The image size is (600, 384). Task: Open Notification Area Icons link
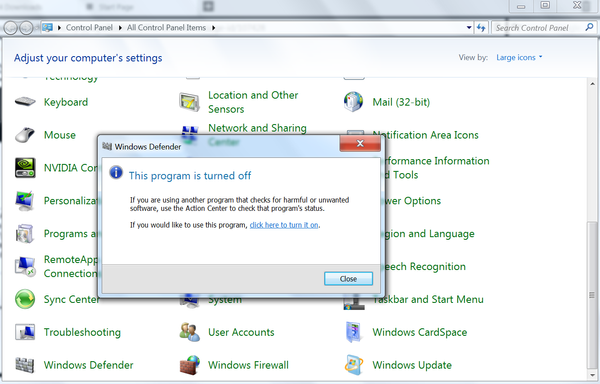pos(426,135)
